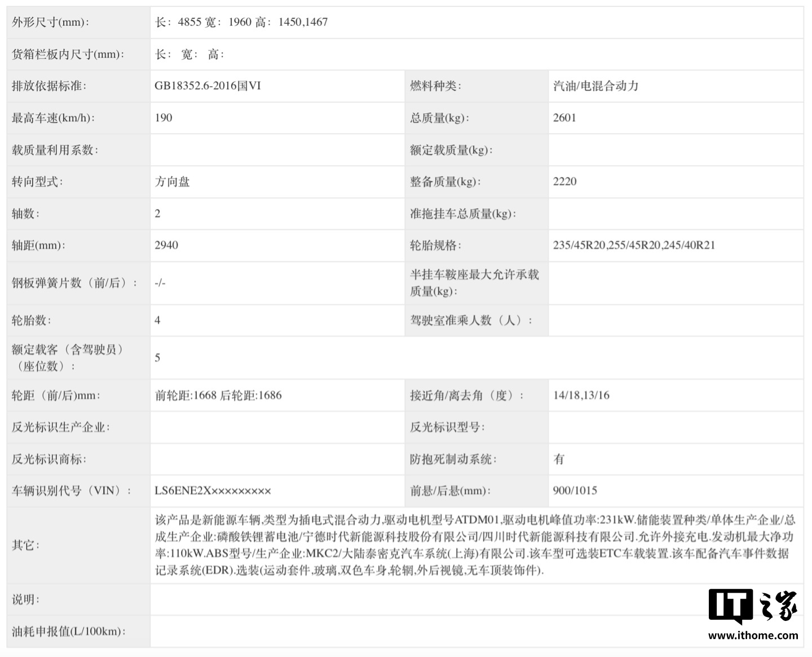This screenshot has width=812, height=657.
Task: Click the 车辆识别代号(VIN) label
Action: (x=72, y=491)
